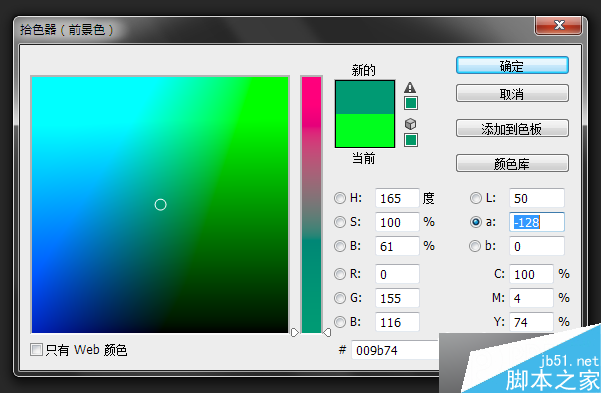
Task: Click the left slider arrow handle
Action: point(294,332)
